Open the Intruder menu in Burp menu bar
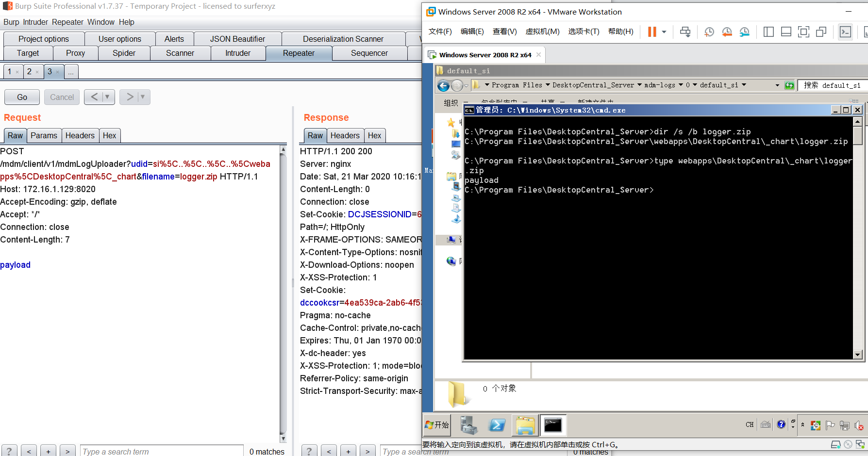868x456 pixels. tap(35, 22)
